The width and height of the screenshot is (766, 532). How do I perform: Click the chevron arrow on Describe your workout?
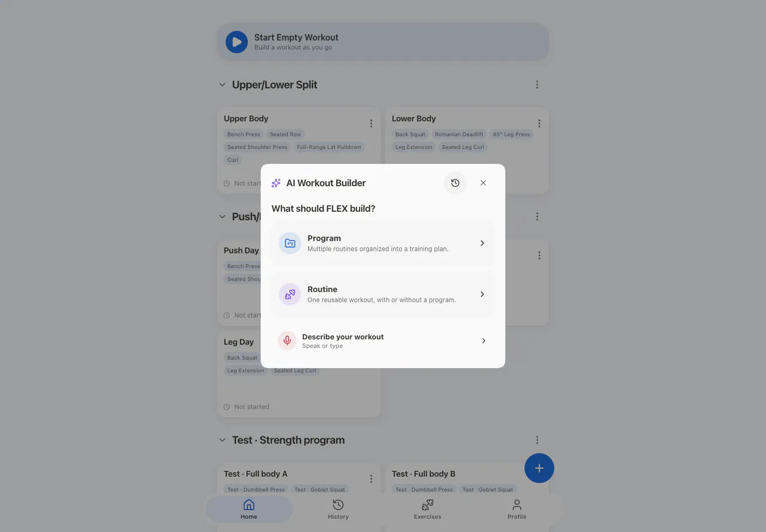[484, 341]
